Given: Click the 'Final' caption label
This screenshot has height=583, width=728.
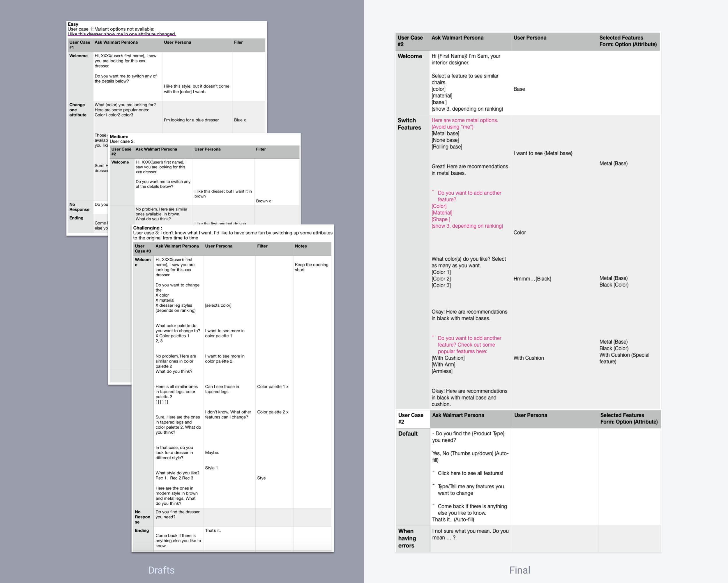Looking at the screenshot, I should 520,570.
